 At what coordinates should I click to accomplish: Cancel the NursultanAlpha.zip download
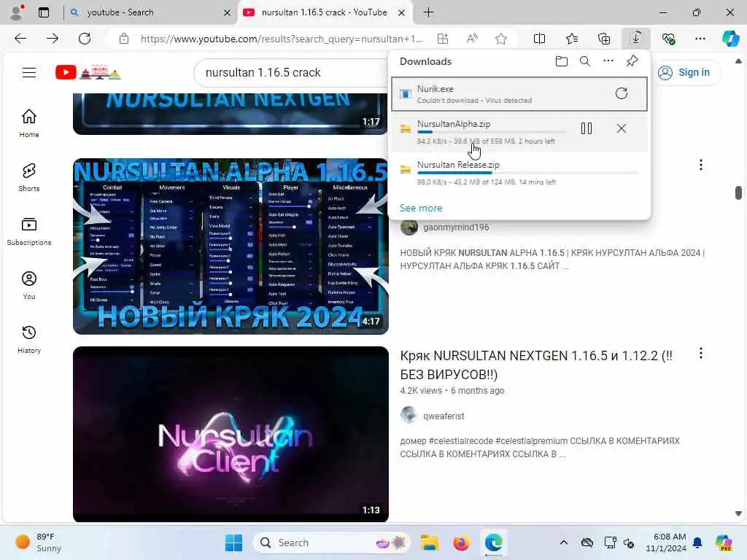622,128
